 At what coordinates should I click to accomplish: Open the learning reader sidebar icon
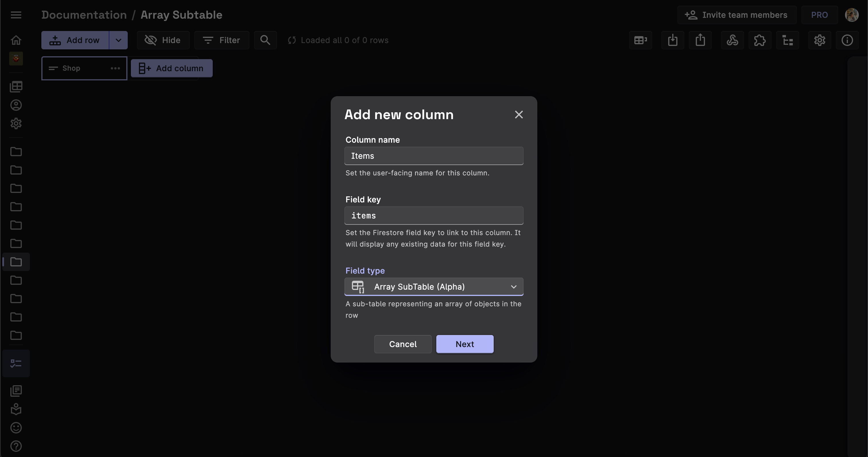(x=16, y=409)
